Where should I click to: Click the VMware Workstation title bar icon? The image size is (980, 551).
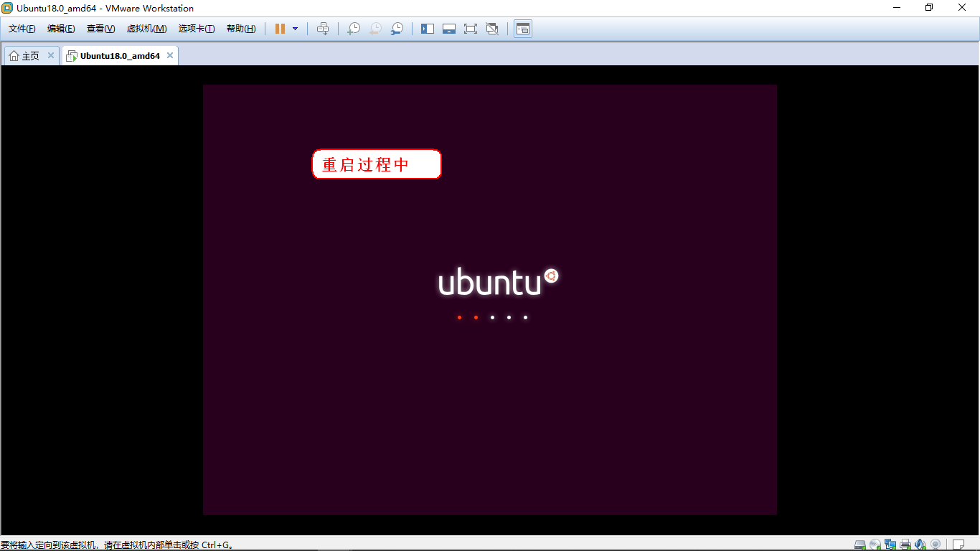pos(7,8)
